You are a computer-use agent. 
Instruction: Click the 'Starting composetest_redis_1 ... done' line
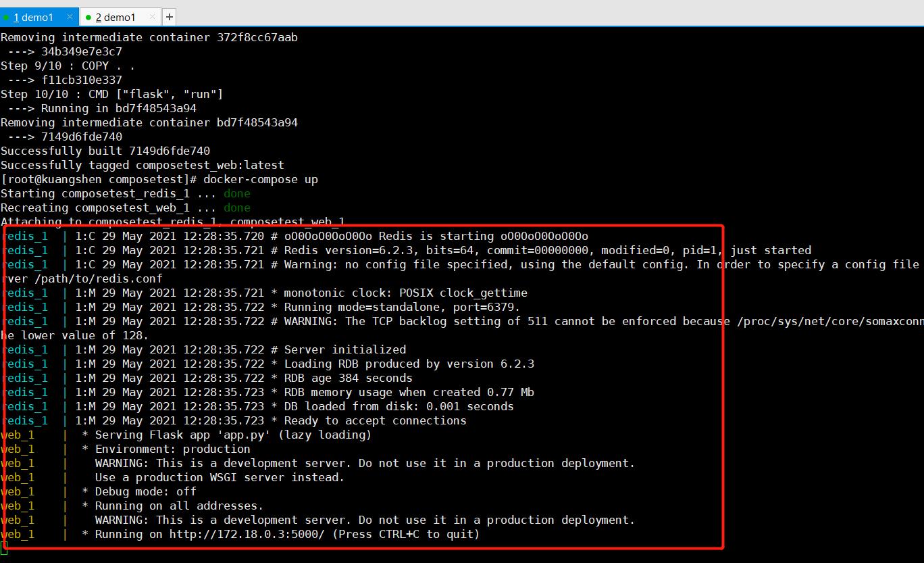coord(126,194)
